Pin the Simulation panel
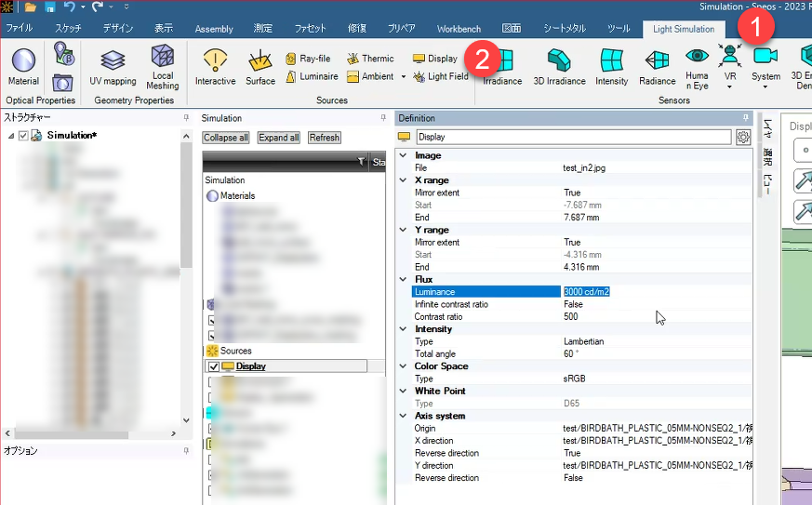The width and height of the screenshot is (812, 505). pyautogui.click(x=383, y=118)
